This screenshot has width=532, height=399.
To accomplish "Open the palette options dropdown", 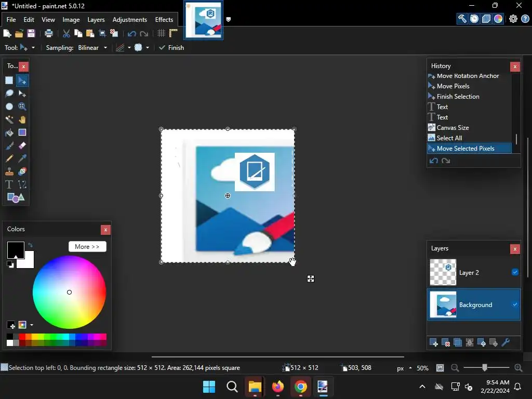I will (x=32, y=325).
